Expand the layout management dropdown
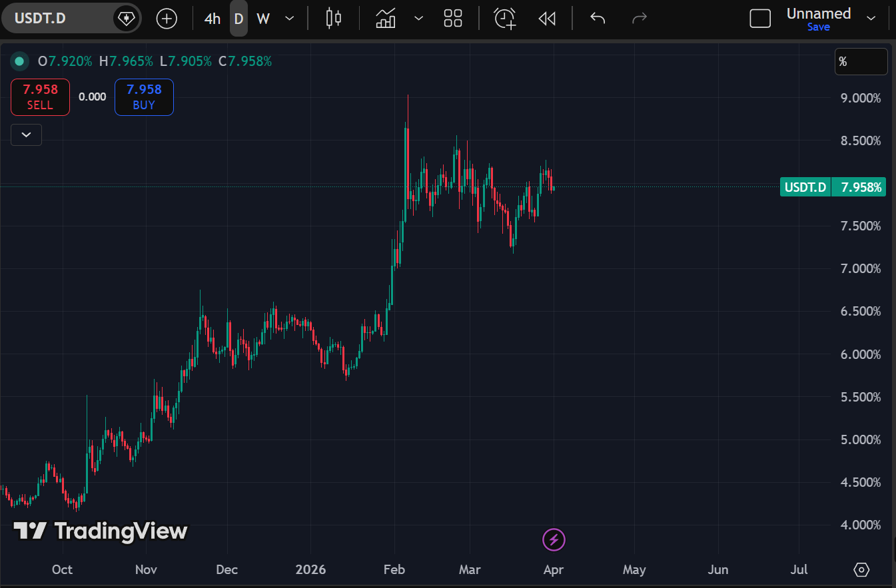The width and height of the screenshot is (896, 588). (871, 19)
